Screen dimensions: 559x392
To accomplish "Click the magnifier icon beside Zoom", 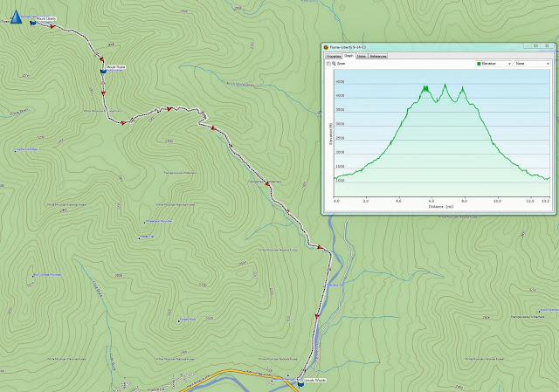I will 334,64.
